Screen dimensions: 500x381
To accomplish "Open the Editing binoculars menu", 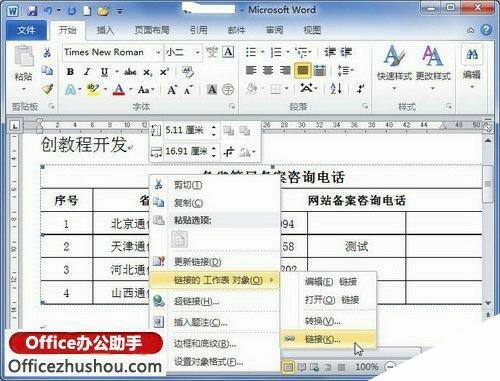I will click(472, 66).
